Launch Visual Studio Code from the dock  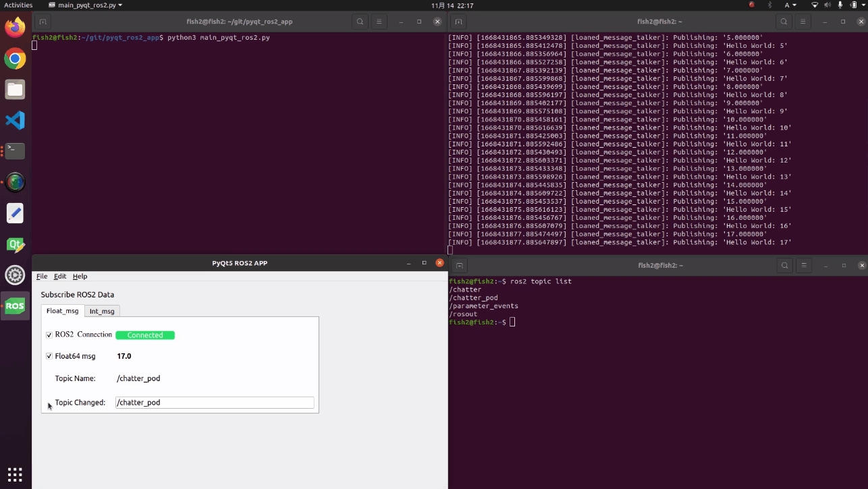15,121
